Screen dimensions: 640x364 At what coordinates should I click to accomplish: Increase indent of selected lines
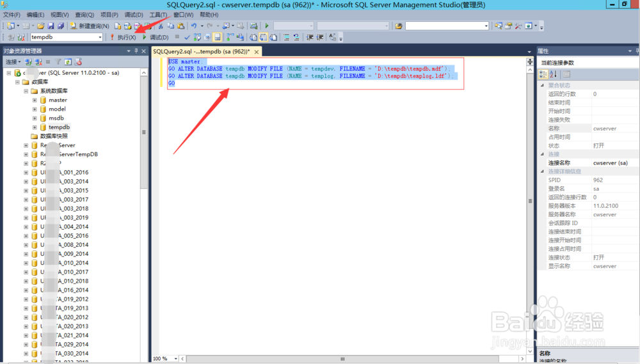(x=320, y=37)
